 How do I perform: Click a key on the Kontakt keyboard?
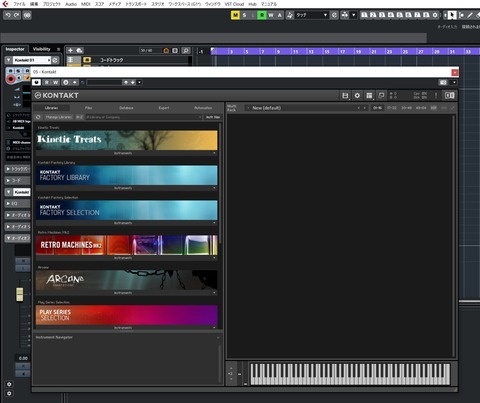350,374
